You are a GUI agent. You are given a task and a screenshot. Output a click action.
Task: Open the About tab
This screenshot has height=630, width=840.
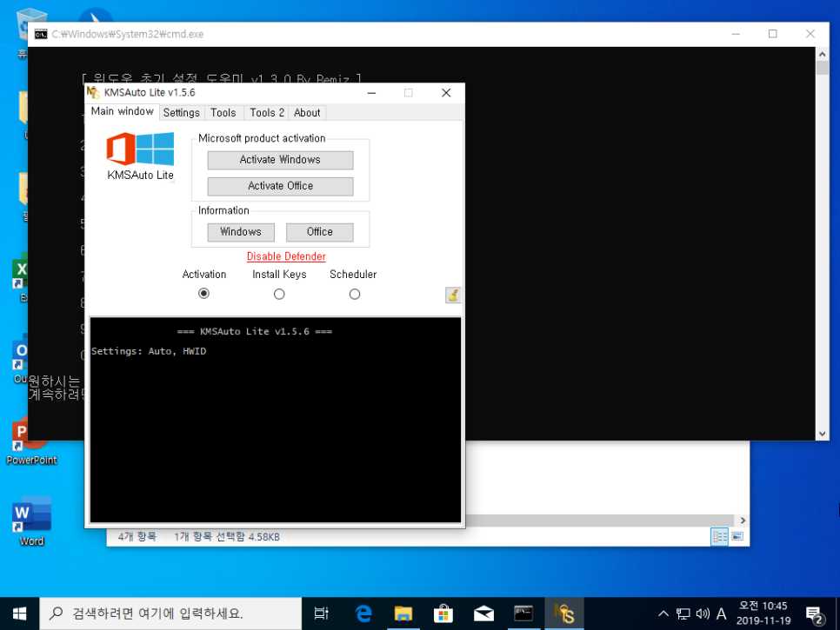tap(307, 113)
